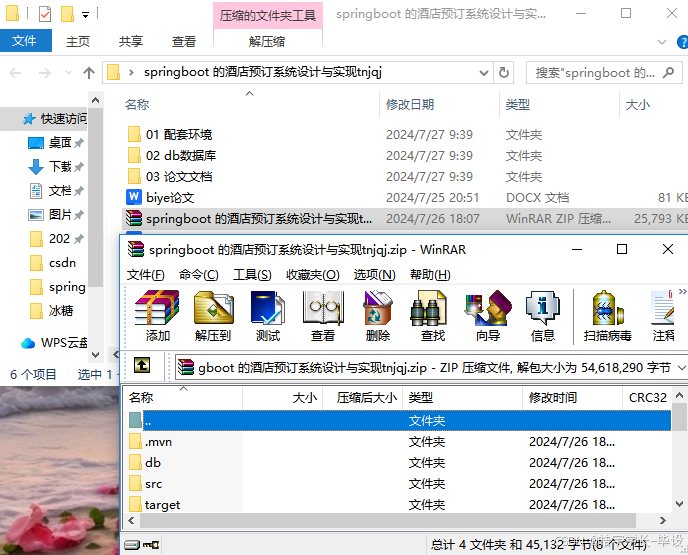Image resolution: width=688 pixels, height=555 pixels.
Task: Select the springboot ZIP archive in Explorer
Action: (x=405, y=218)
